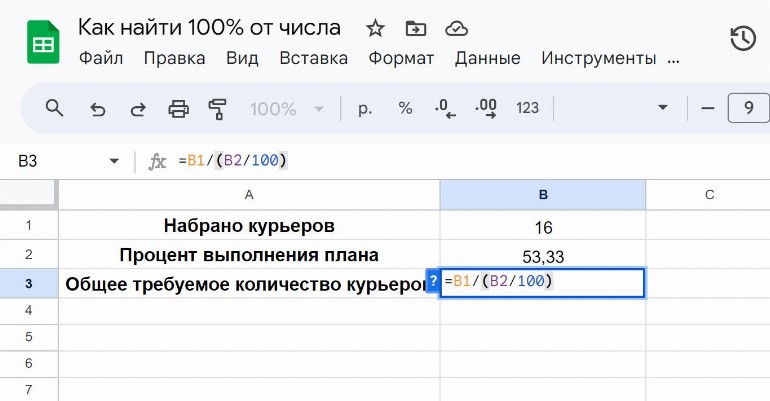This screenshot has width=770, height=401.
Task: Open the Формат menu
Action: point(401,58)
